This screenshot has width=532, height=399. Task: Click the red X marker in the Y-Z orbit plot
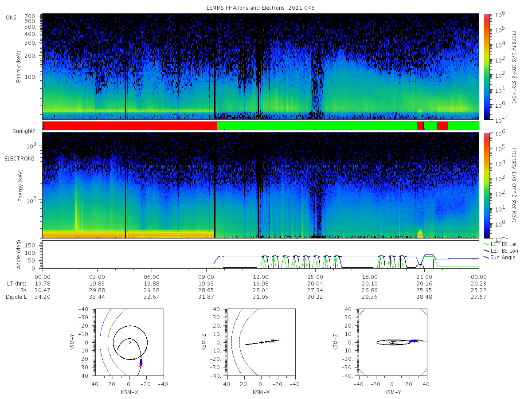coord(416,340)
